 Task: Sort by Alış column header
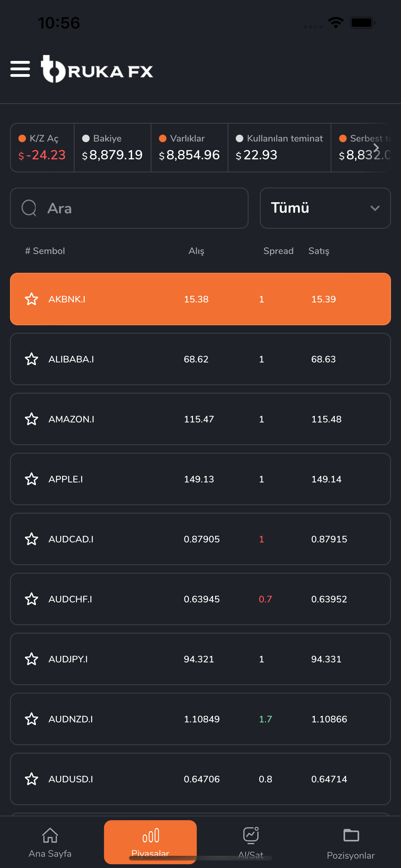(196, 251)
